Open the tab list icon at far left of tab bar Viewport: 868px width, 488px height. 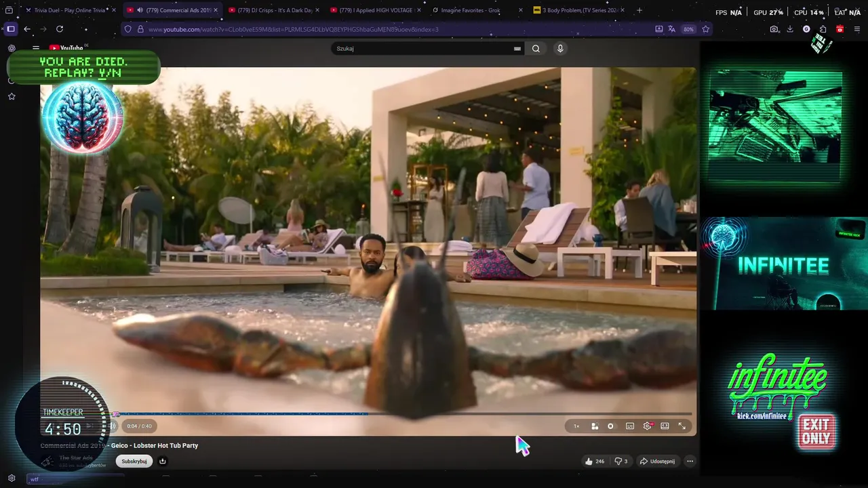click(9, 10)
